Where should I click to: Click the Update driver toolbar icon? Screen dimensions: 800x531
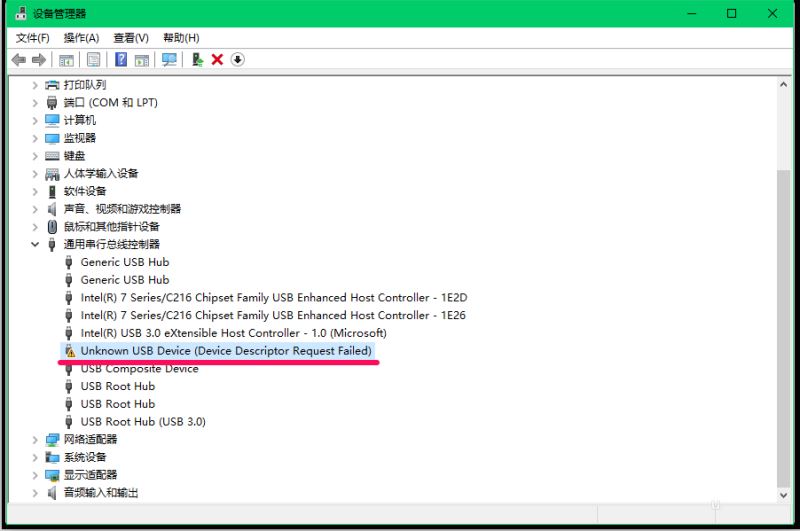198,60
